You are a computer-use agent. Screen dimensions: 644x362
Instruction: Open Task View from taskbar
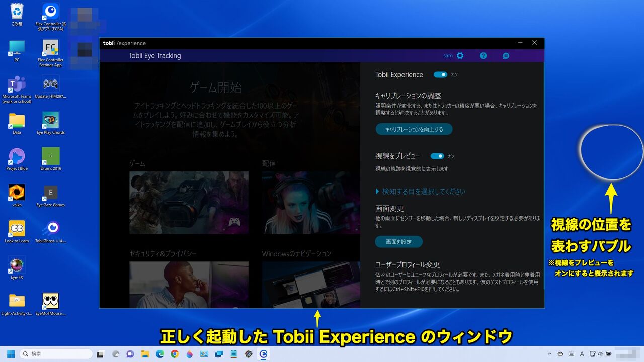point(100,354)
